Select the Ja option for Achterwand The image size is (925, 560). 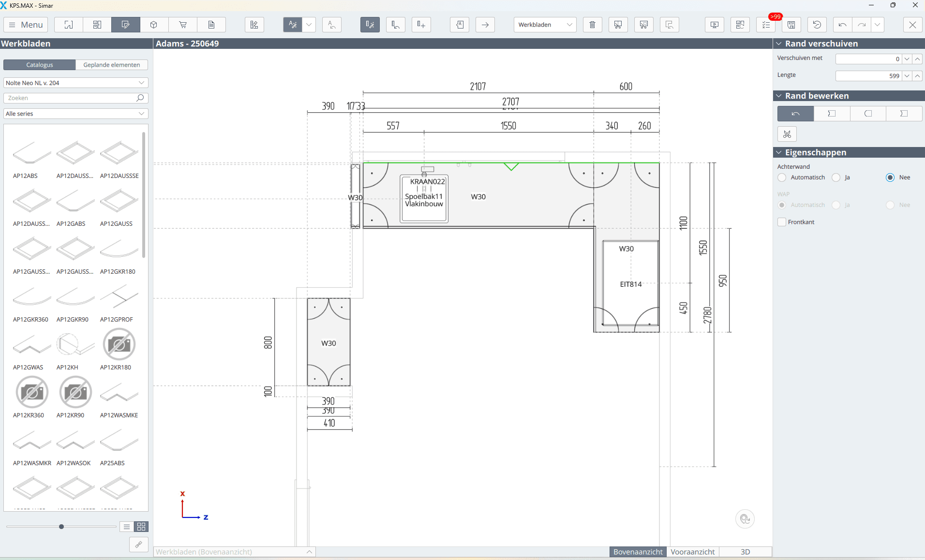(x=836, y=177)
